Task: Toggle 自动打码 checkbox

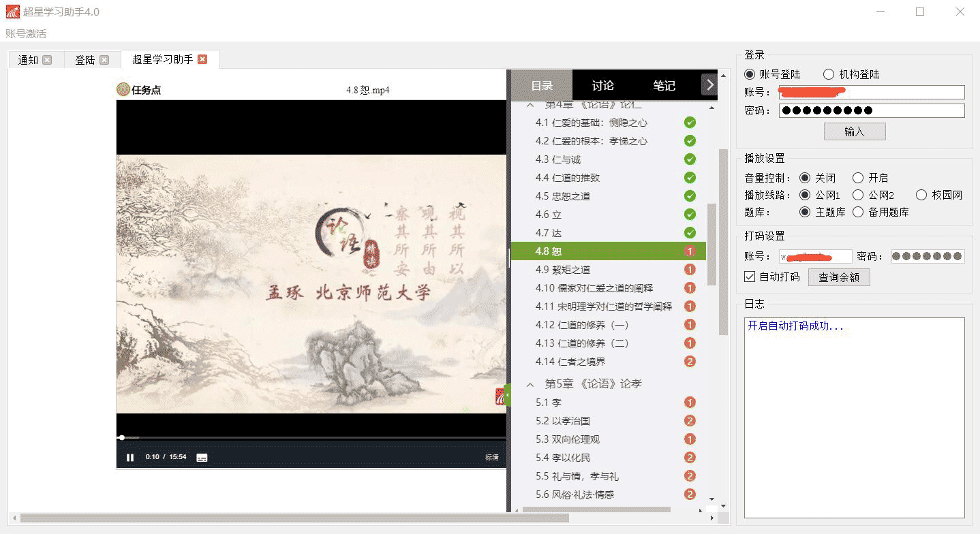Action: [750, 277]
